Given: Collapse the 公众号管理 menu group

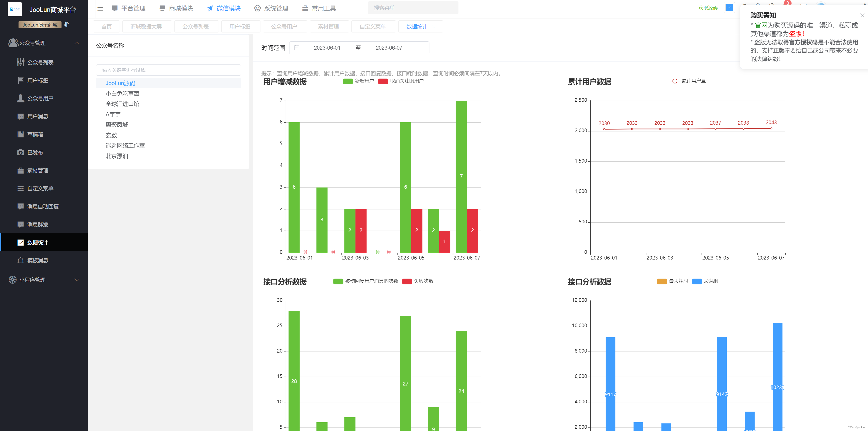Looking at the screenshot, I should click(x=77, y=43).
